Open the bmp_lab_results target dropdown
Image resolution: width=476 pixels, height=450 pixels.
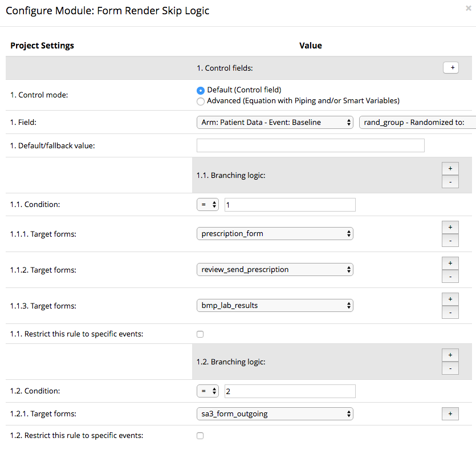click(275, 305)
